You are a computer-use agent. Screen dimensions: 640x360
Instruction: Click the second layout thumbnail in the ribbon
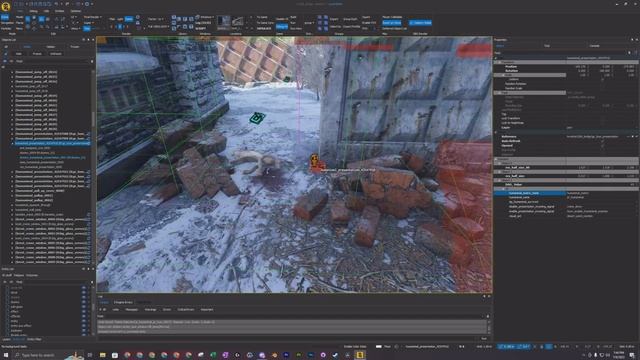click(x=238, y=21)
